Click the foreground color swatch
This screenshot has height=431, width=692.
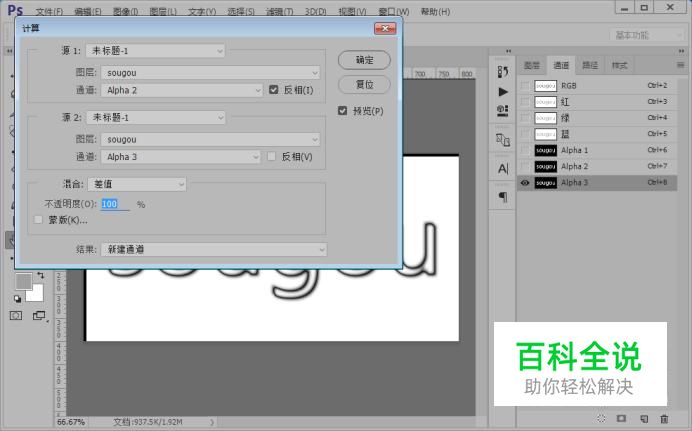23,281
